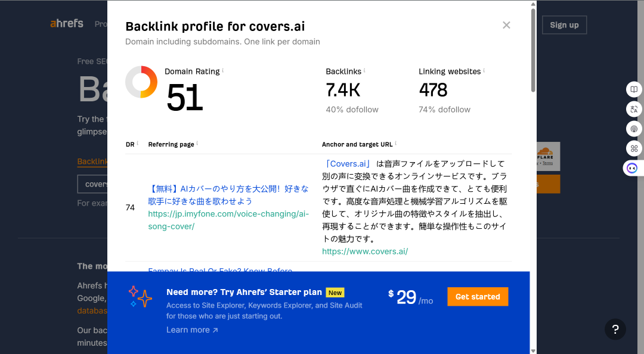Click the sparkle stars icon in banner
The height and width of the screenshot is (354, 644).
(x=140, y=297)
